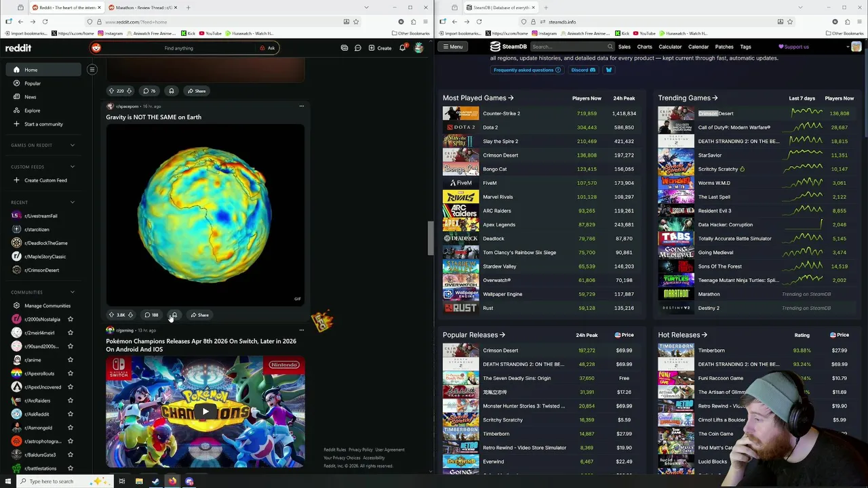Reload the Reddit browser page
This screenshot has width=868, height=488.
click(x=45, y=22)
